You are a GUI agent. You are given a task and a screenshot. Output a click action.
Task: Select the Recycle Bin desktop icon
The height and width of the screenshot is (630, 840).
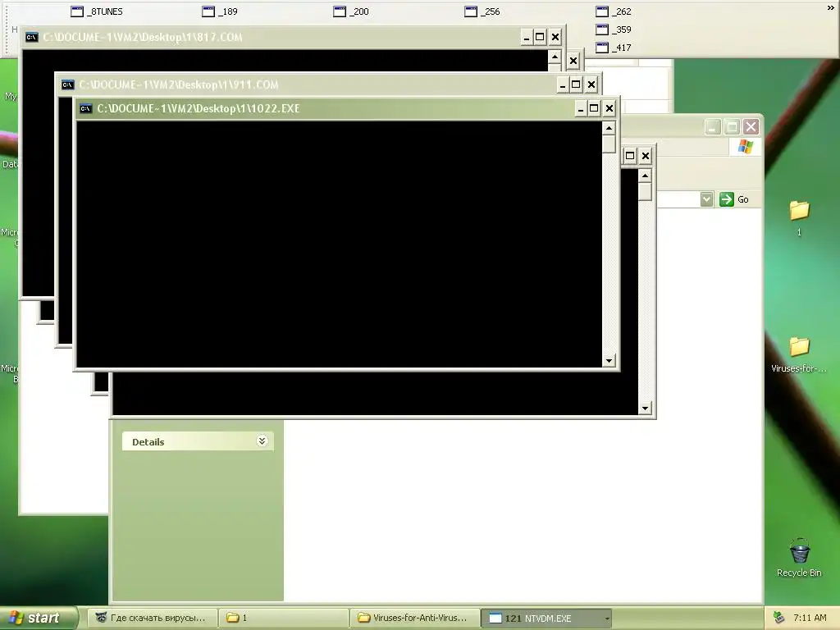click(x=799, y=558)
